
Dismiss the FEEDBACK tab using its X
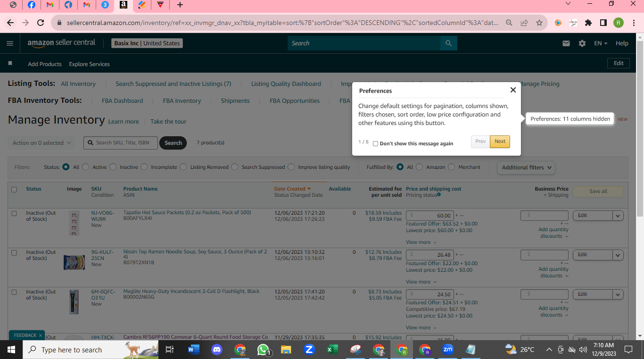(41, 335)
